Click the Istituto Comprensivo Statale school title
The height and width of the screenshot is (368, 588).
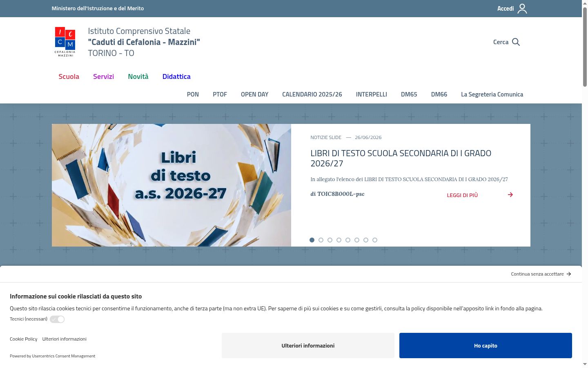pyautogui.click(x=144, y=42)
